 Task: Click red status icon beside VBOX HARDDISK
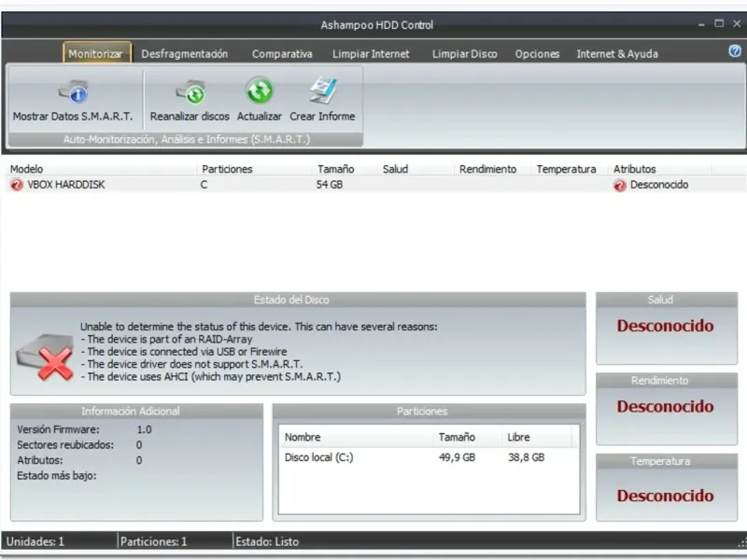[17, 185]
